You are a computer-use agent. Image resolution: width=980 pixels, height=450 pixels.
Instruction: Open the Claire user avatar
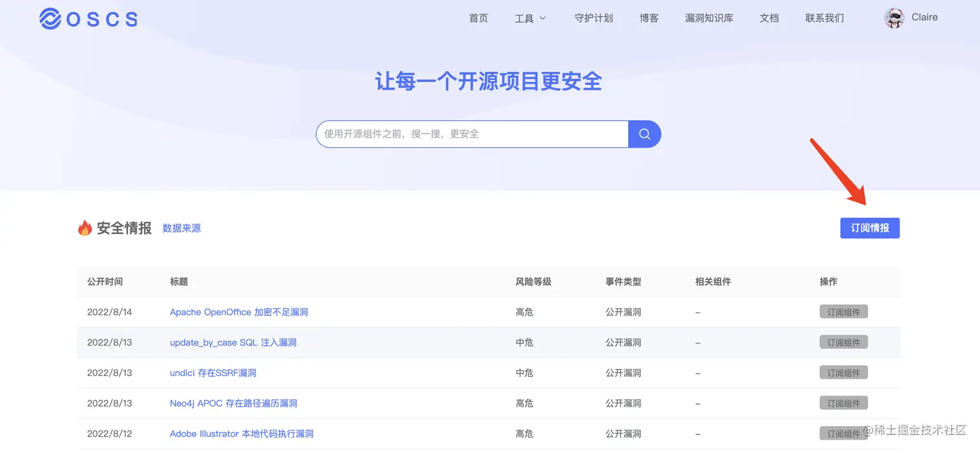pos(894,18)
